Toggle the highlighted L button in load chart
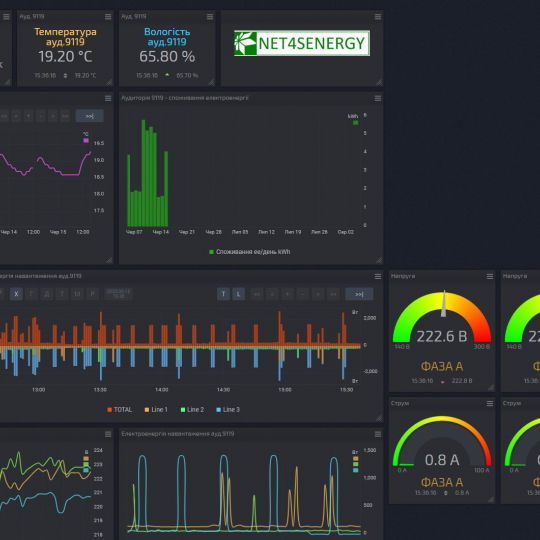 238,294
